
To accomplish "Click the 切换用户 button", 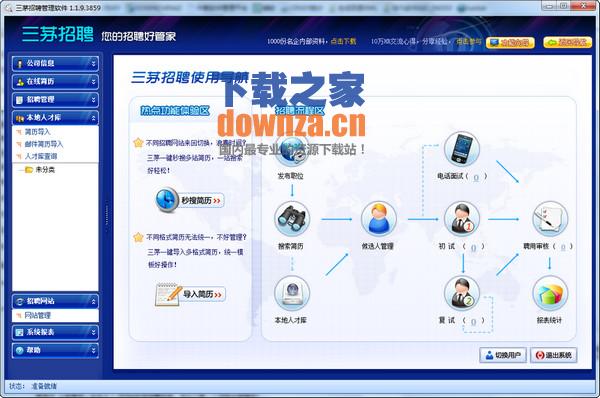I will 503,355.
